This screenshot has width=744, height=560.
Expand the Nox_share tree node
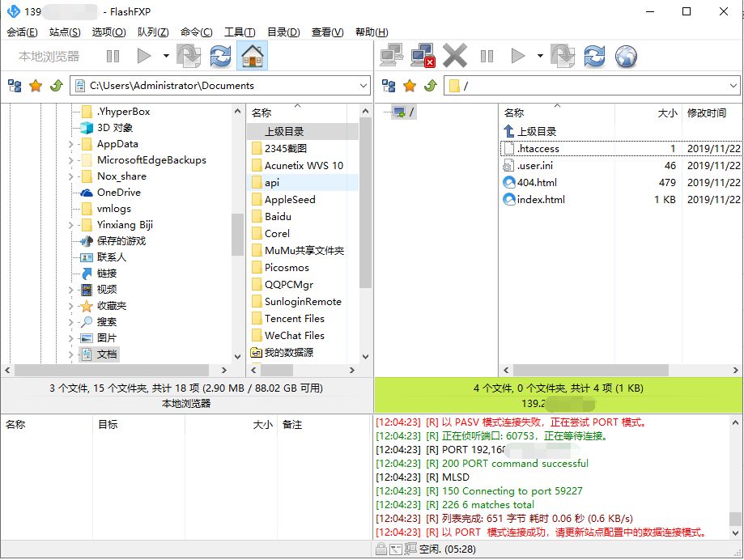[x=70, y=176]
